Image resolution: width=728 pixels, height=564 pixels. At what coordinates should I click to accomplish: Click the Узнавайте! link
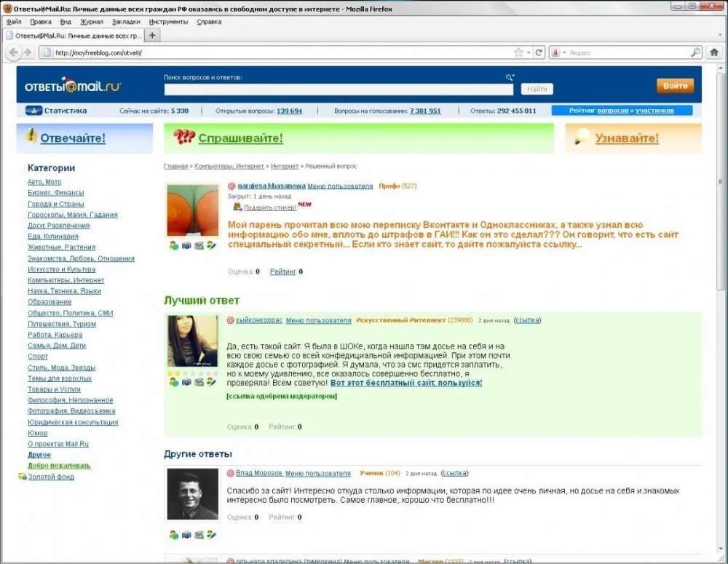point(627,138)
